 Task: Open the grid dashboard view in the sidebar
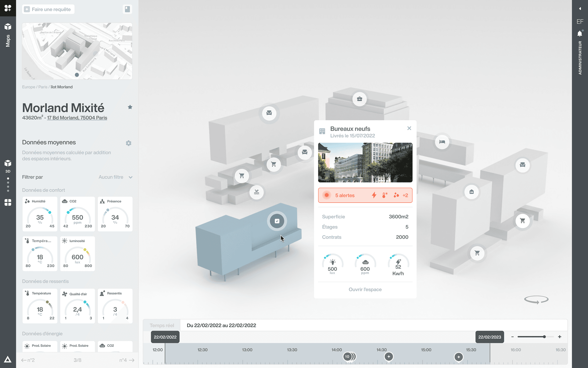tap(8, 202)
